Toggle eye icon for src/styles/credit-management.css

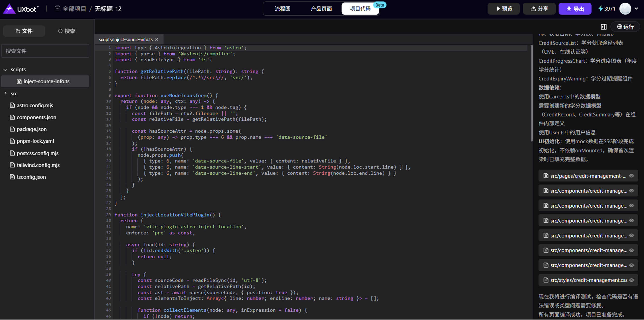click(x=631, y=280)
